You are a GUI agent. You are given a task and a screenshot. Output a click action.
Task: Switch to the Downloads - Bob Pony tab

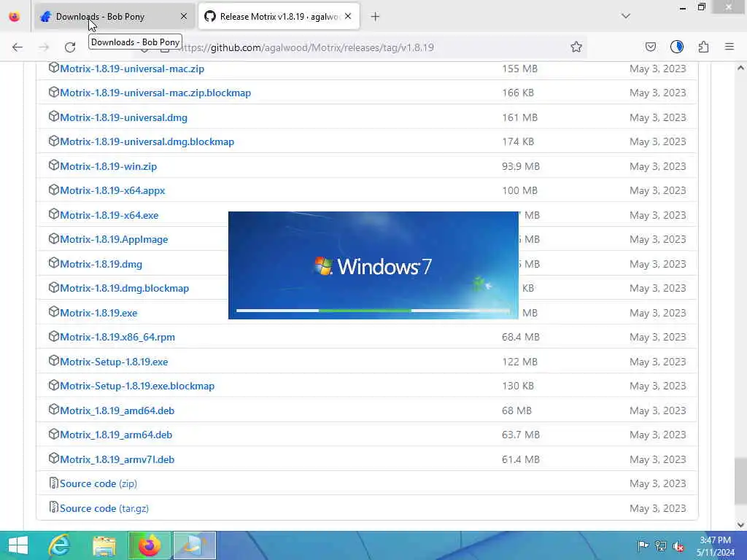click(x=115, y=17)
